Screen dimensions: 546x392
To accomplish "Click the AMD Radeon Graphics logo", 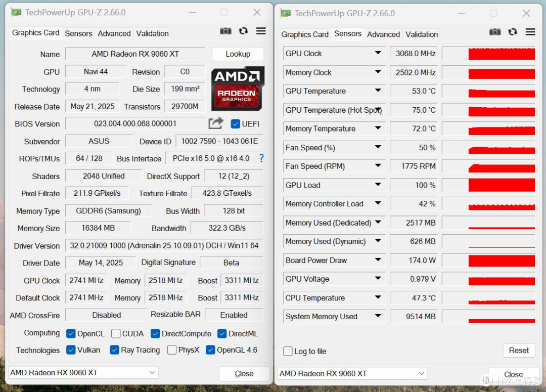I will (x=238, y=89).
